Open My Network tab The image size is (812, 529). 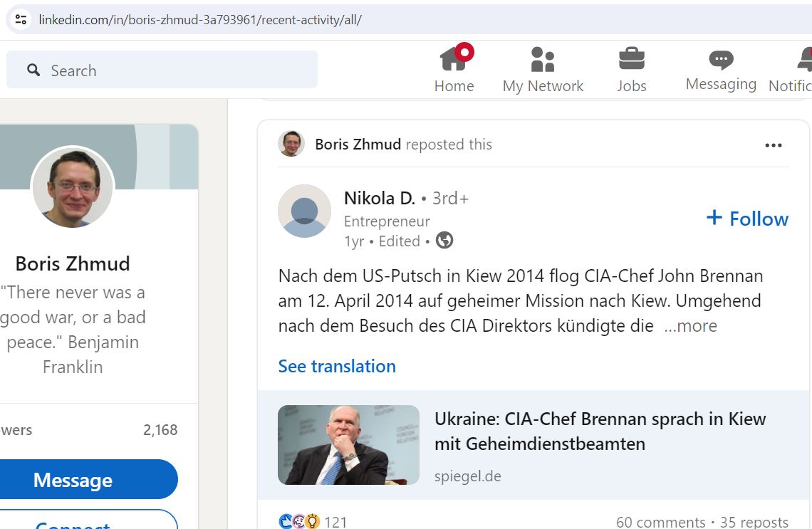[x=543, y=70]
